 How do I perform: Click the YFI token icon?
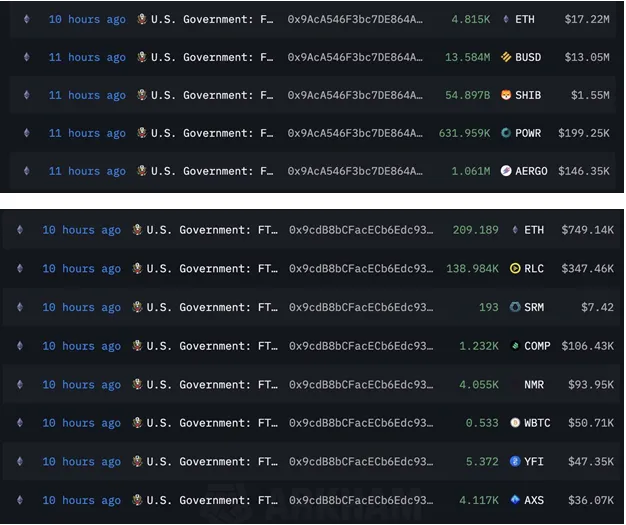(515, 462)
